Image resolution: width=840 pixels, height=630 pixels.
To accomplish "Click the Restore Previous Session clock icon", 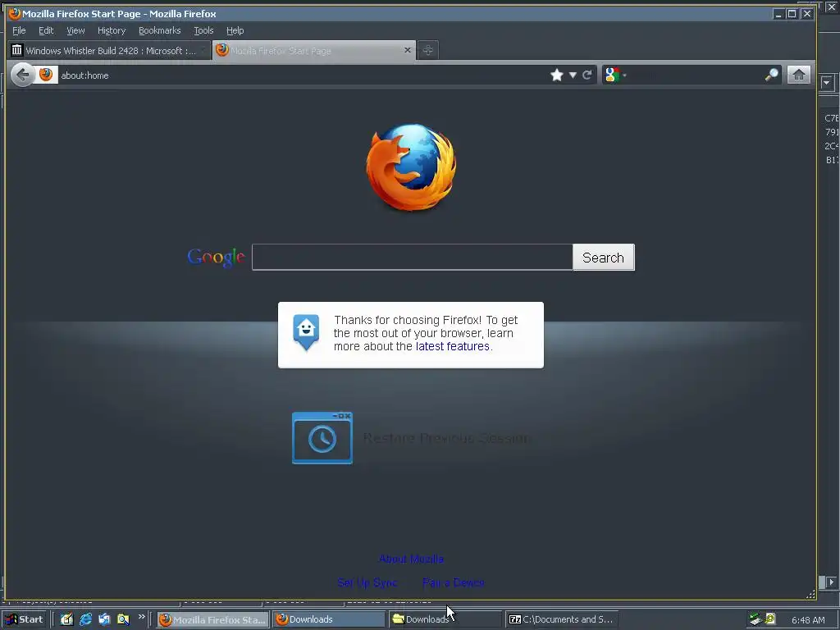I will (322, 438).
